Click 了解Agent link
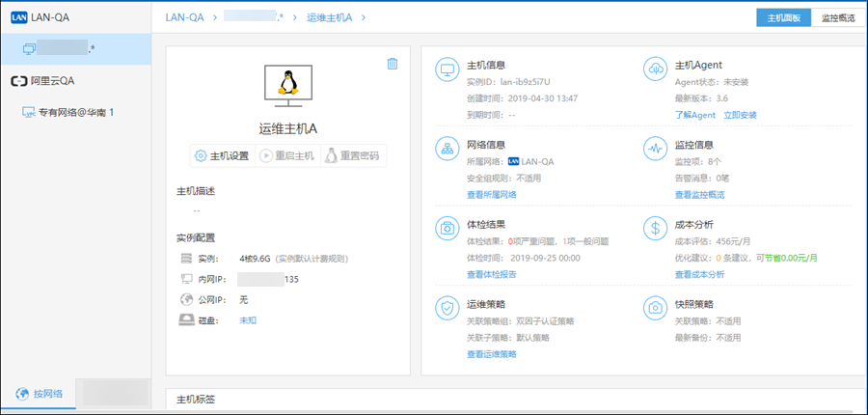Screen dimensions: 868x415 coord(694,115)
